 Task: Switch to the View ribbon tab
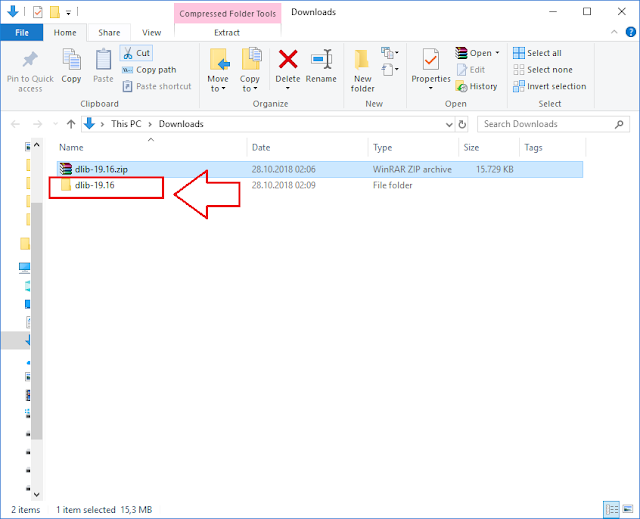[151, 33]
